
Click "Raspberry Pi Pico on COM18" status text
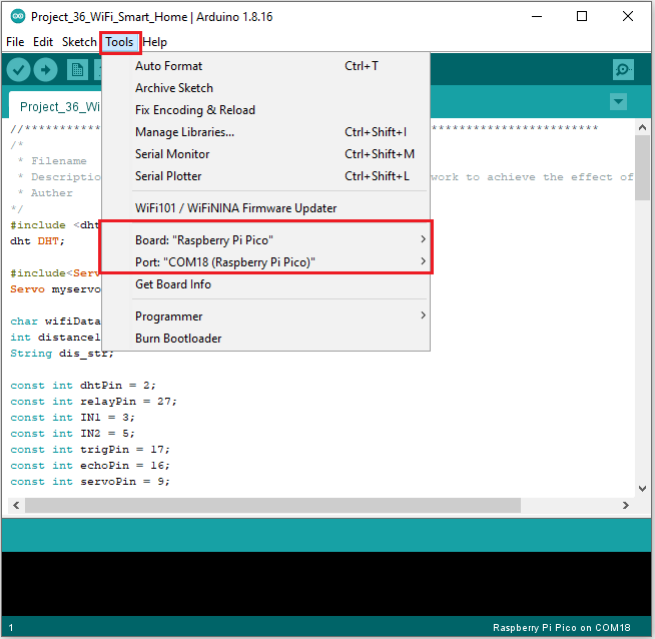tap(561, 628)
